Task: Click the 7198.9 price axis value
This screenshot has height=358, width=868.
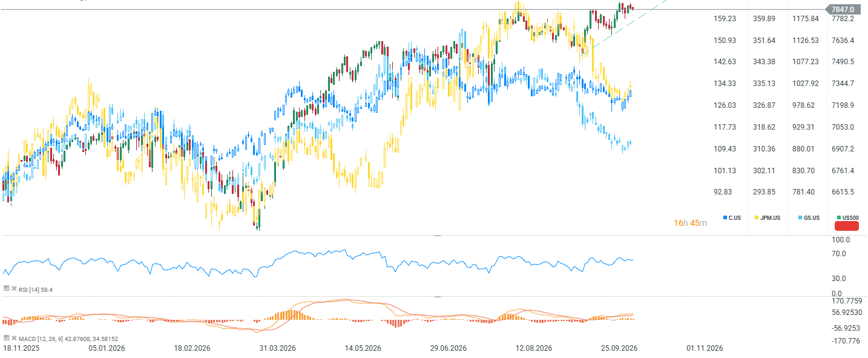Action: tap(843, 105)
